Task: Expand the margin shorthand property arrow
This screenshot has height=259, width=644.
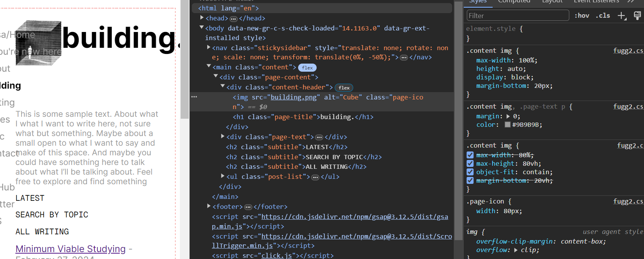Action: click(x=508, y=116)
